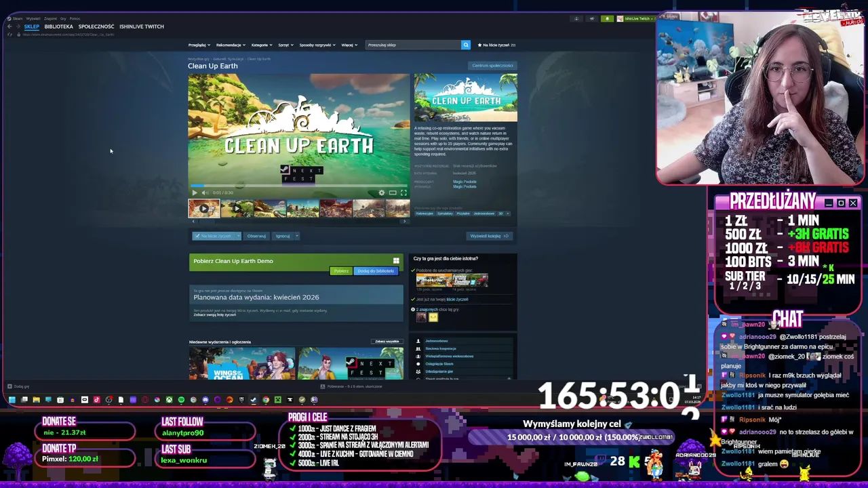
Task: Click the Ignoruj button
Action: pyautogui.click(x=283, y=236)
